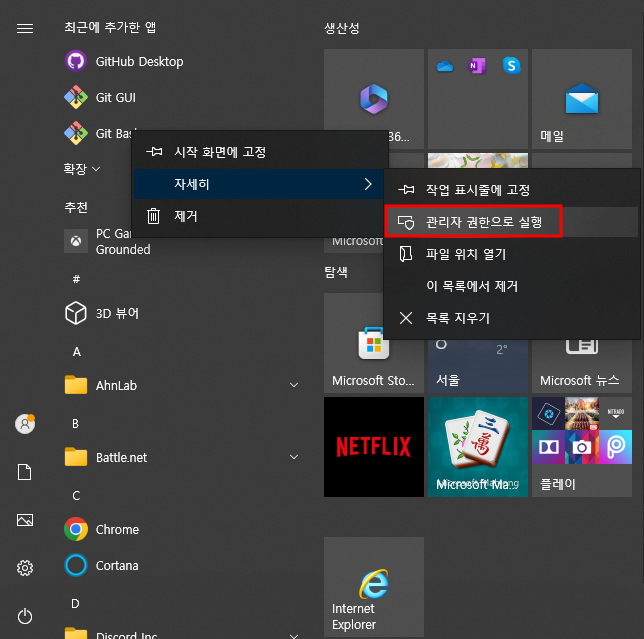Click the A letter group header

click(x=76, y=352)
